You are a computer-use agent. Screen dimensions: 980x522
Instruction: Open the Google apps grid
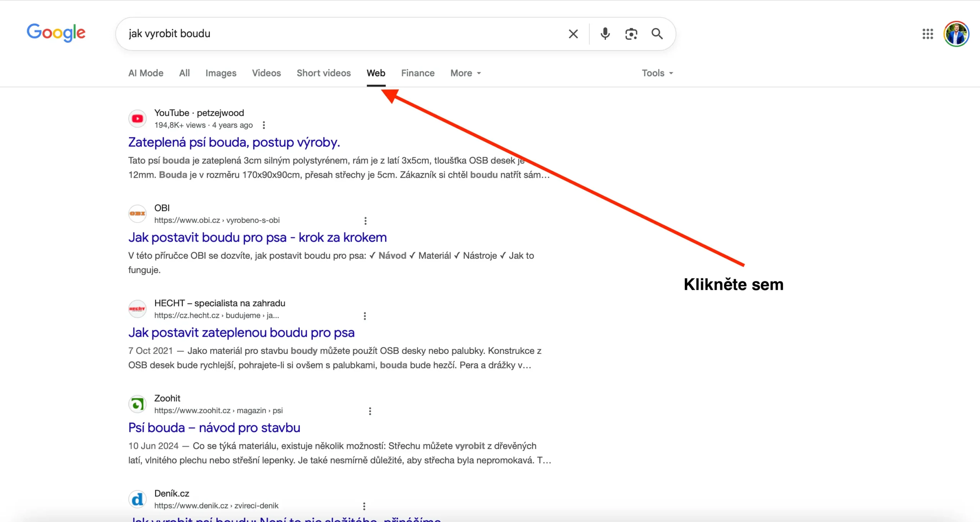928,34
